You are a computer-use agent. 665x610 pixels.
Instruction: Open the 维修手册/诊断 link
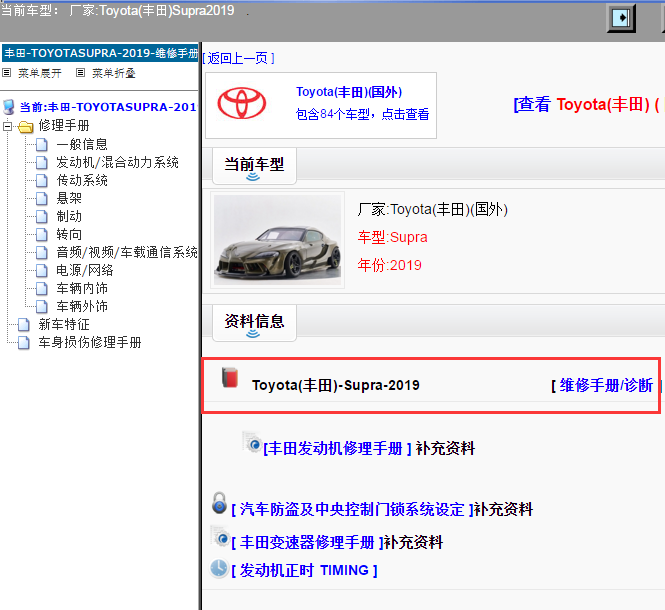(x=606, y=385)
